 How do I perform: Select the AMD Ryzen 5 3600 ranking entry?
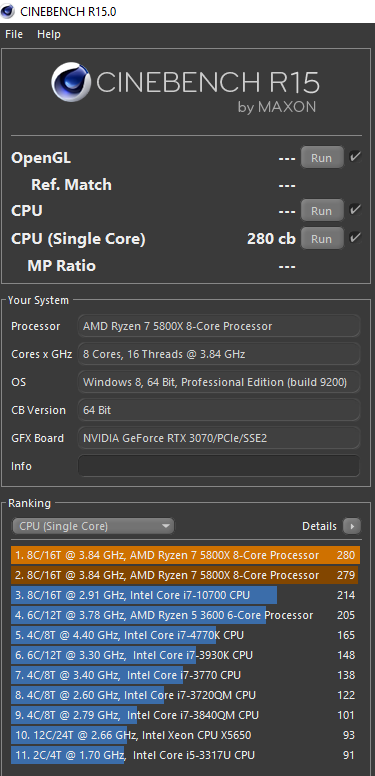tap(185, 615)
